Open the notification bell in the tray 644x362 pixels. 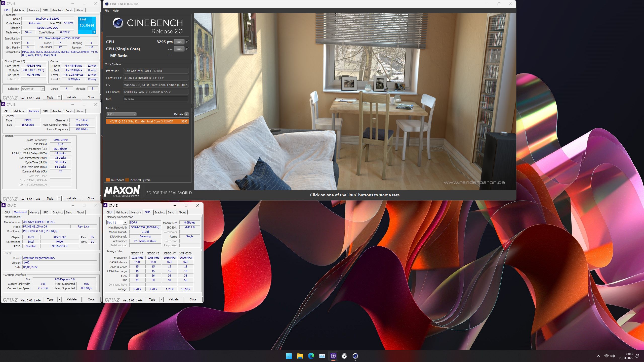637,356
